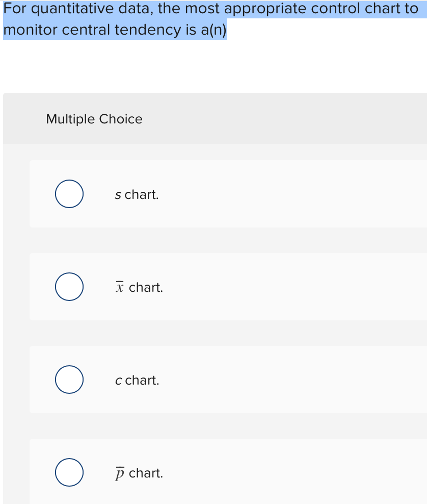Click the 's chart.' answer text
This screenshot has width=427, height=504.
(137, 194)
